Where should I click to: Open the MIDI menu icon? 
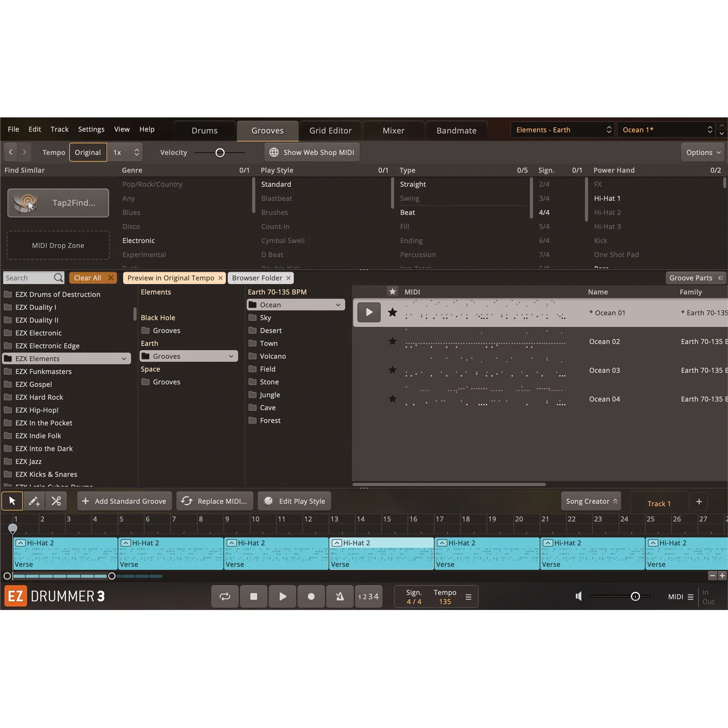click(690, 597)
